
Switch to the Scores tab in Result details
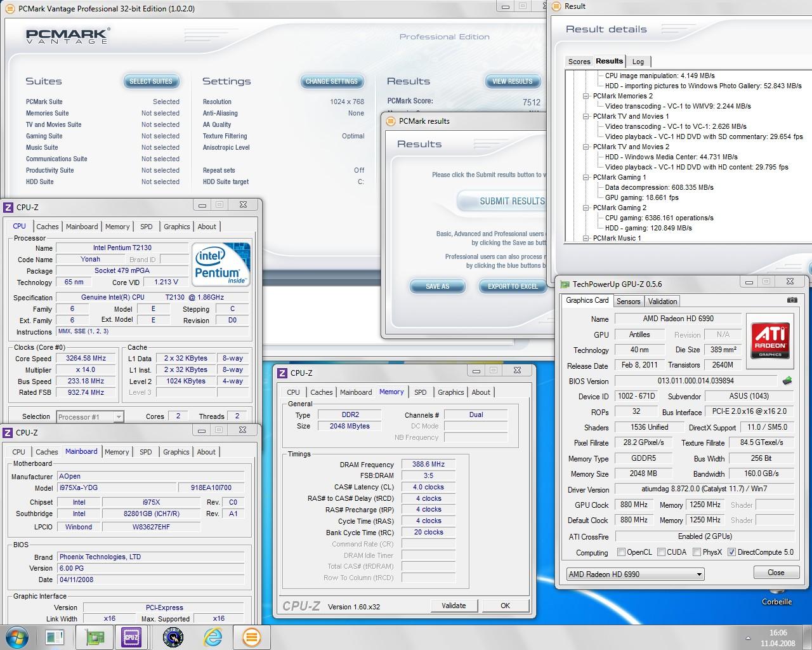579,62
